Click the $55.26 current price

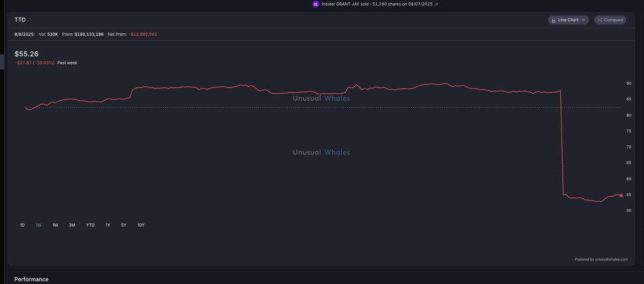coord(26,54)
